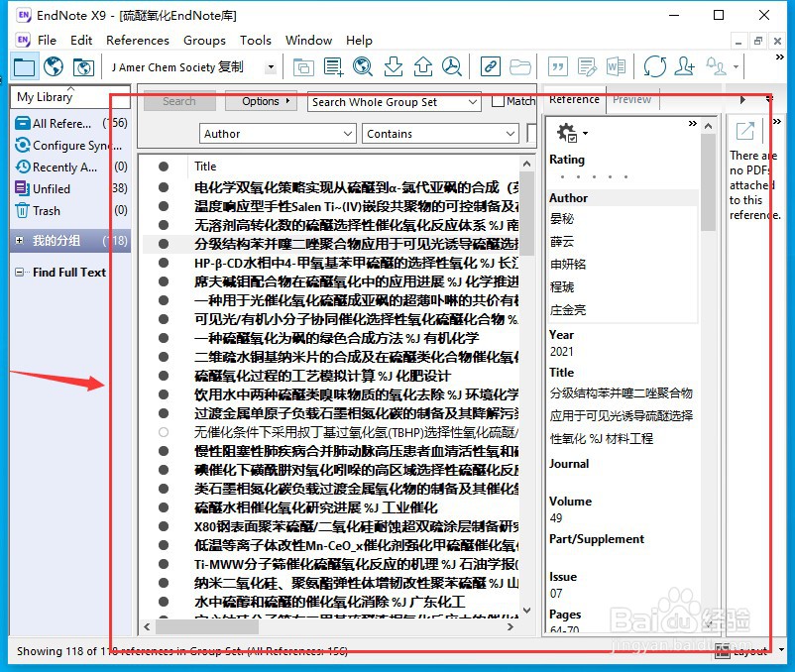The width and height of the screenshot is (795, 672).
Task: Click the Sync Library circular arrows icon
Action: point(654,66)
